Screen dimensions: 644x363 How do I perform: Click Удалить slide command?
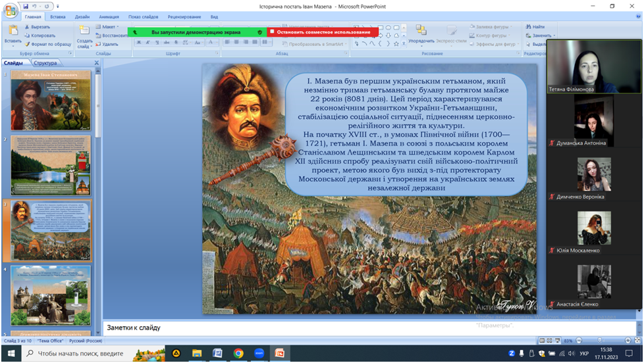click(x=110, y=44)
